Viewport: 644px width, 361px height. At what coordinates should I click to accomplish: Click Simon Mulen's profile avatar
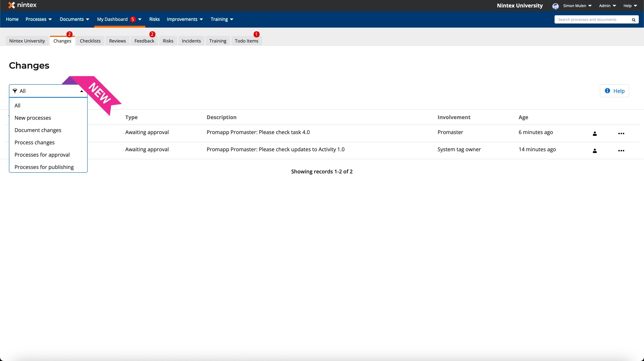555,6
